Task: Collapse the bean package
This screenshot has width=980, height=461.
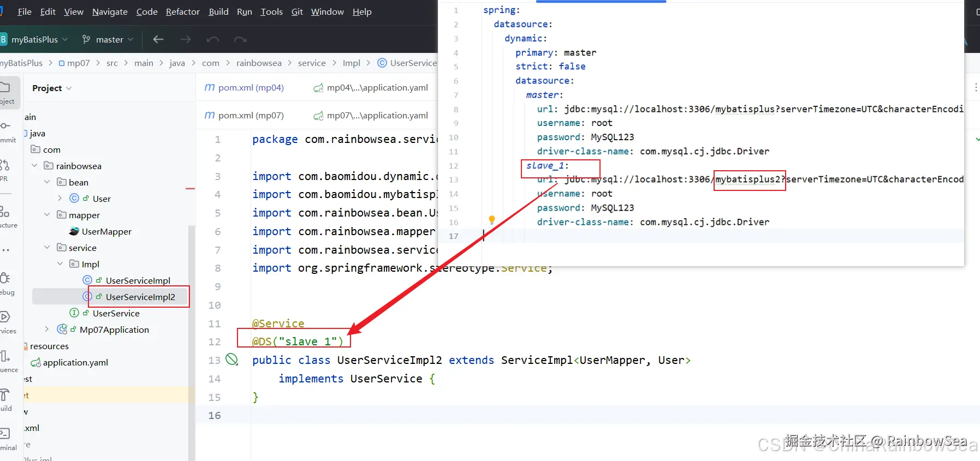Action: click(47, 182)
